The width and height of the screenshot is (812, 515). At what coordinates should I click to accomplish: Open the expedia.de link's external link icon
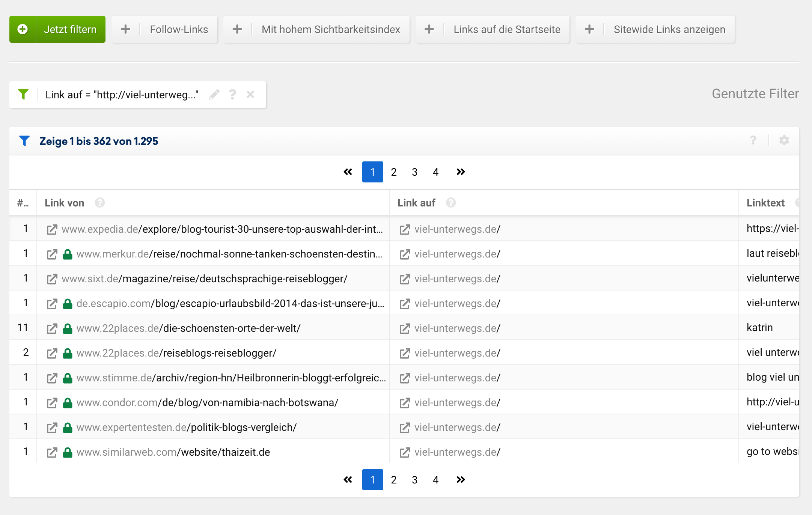tap(52, 229)
